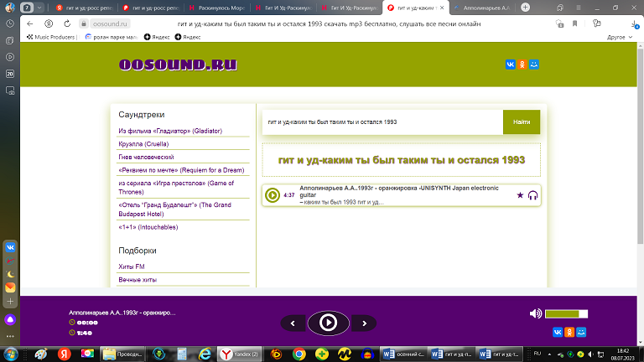Viewport: 644px width, 362px height.
Task: Click the page vertical scrollbar
Action: click(641, 146)
